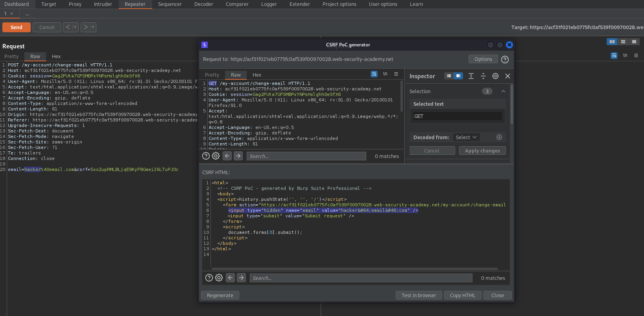Click Cancel in the Repeater toolbar
Screen dimensions: 644x316
pos(47,27)
